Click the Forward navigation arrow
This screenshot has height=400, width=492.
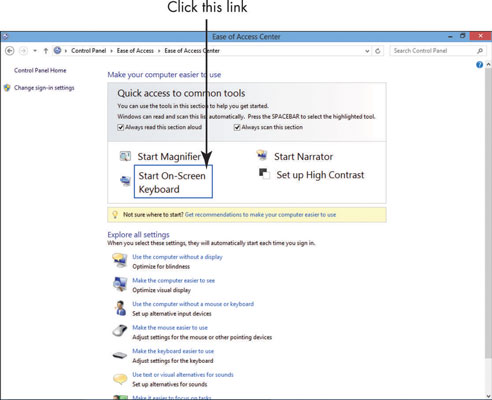coord(23,51)
